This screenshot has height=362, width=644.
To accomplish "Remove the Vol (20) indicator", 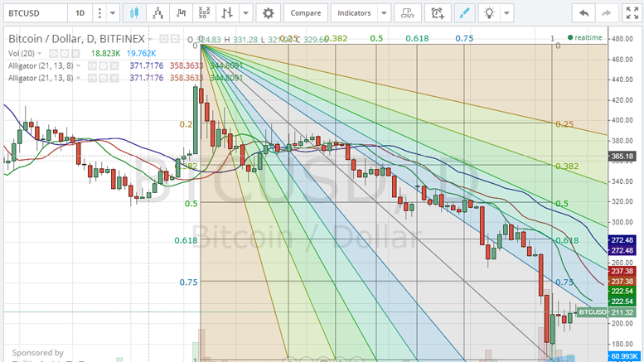I will (x=75, y=53).
